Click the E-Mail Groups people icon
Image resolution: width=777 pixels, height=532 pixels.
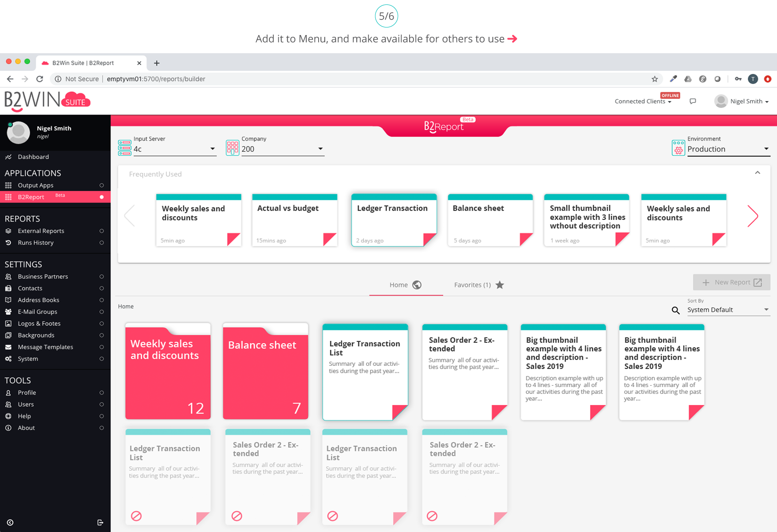click(8, 312)
